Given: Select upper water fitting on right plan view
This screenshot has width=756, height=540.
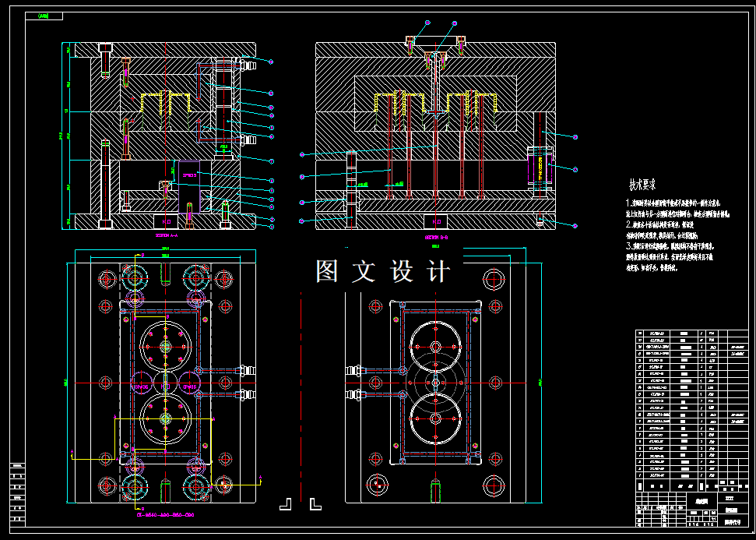Looking at the screenshot, I should pyautogui.click(x=353, y=371).
